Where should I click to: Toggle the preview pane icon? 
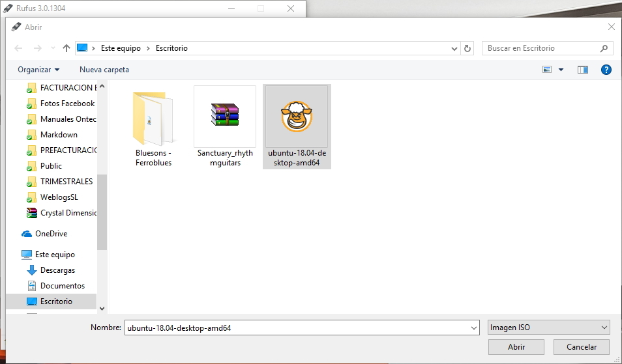(x=583, y=70)
